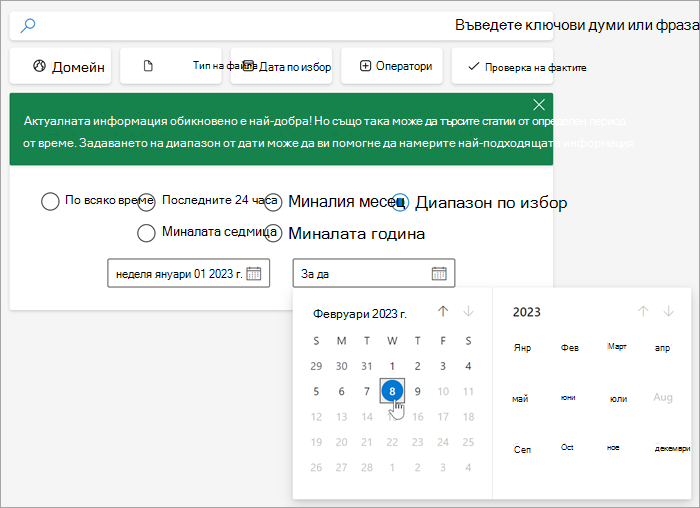Image resolution: width=700 pixels, height=508 pixels.
Task: Go to next year with down arrow
Action: [x=668, y=311]
